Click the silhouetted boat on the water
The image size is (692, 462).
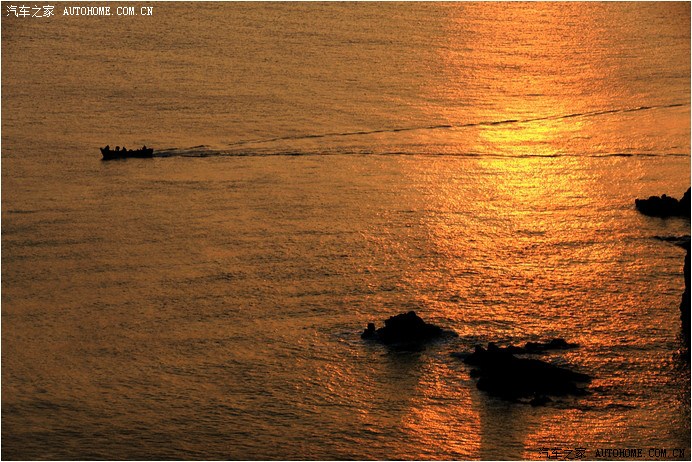click(x=126, y=152)
